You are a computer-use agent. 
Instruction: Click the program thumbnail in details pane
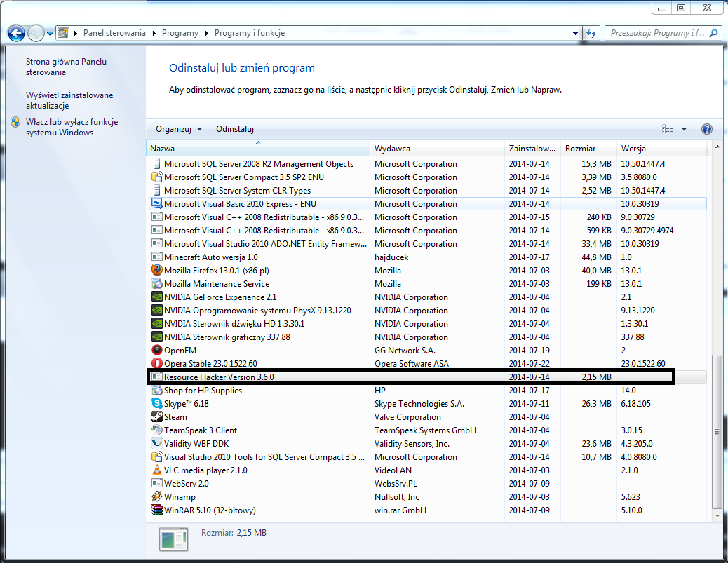(174, 539)
